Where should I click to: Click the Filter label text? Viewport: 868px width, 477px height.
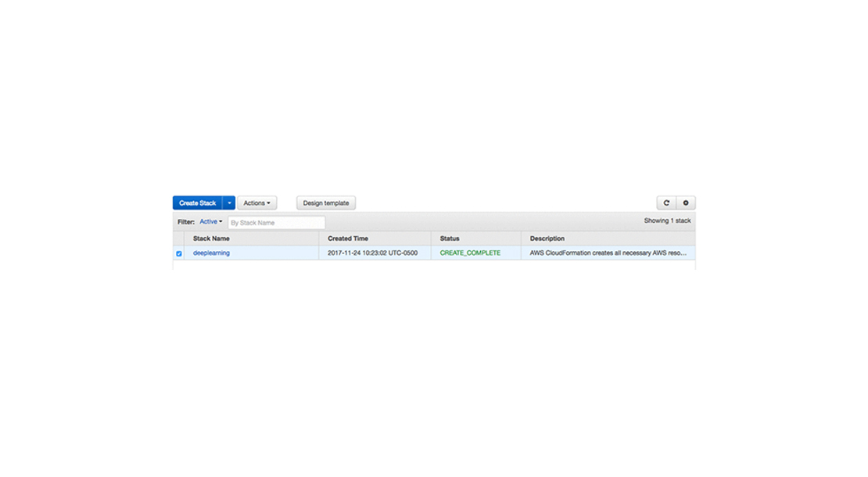(186, 222)
